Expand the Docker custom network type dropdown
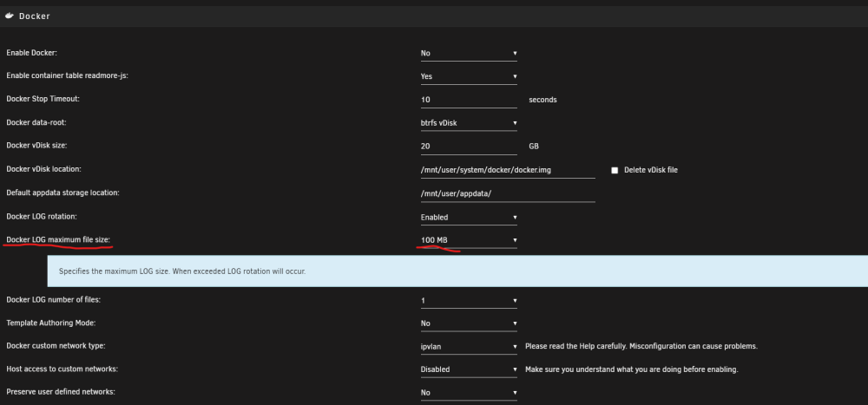This screenshot has height=405, width=868. [469, 347]
